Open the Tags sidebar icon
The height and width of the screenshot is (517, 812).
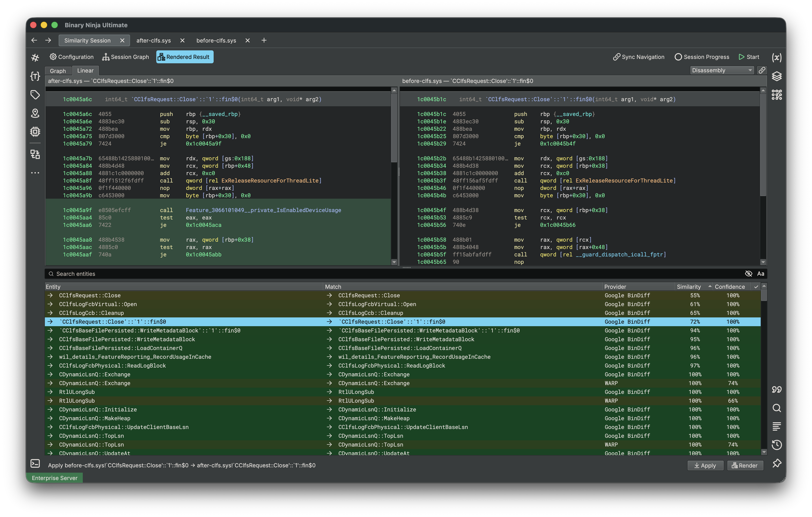(35, 95)
